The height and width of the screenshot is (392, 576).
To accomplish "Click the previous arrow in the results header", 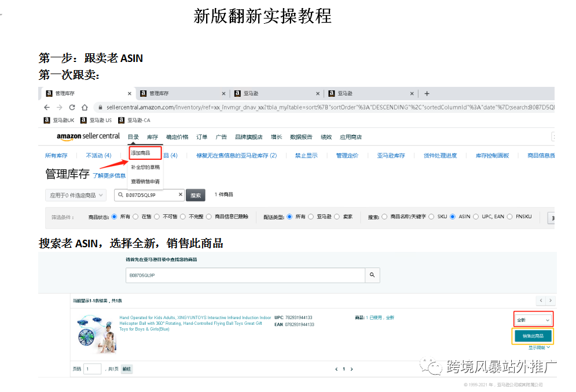I will [541, 301].
